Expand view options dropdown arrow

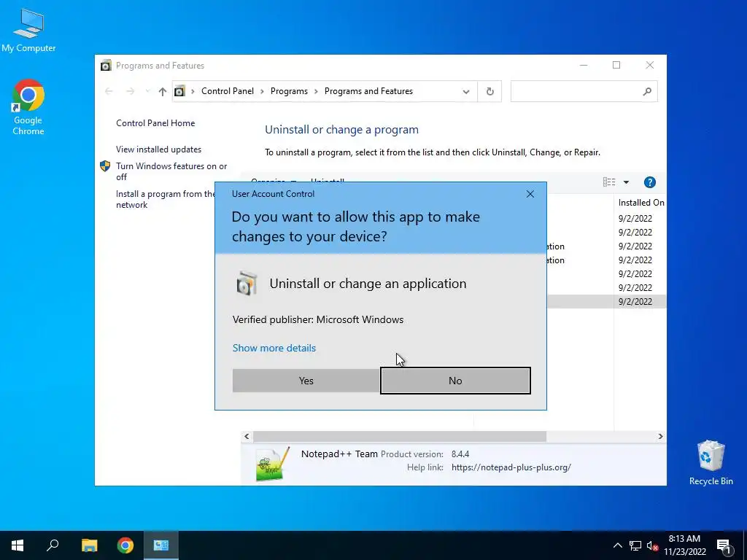[x=626, y=182]
